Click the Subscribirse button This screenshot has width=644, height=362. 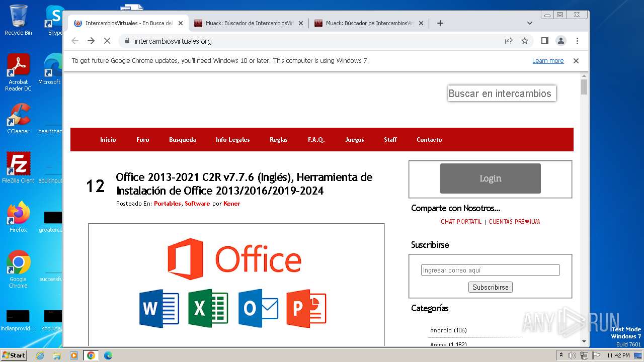coord(491,287)
